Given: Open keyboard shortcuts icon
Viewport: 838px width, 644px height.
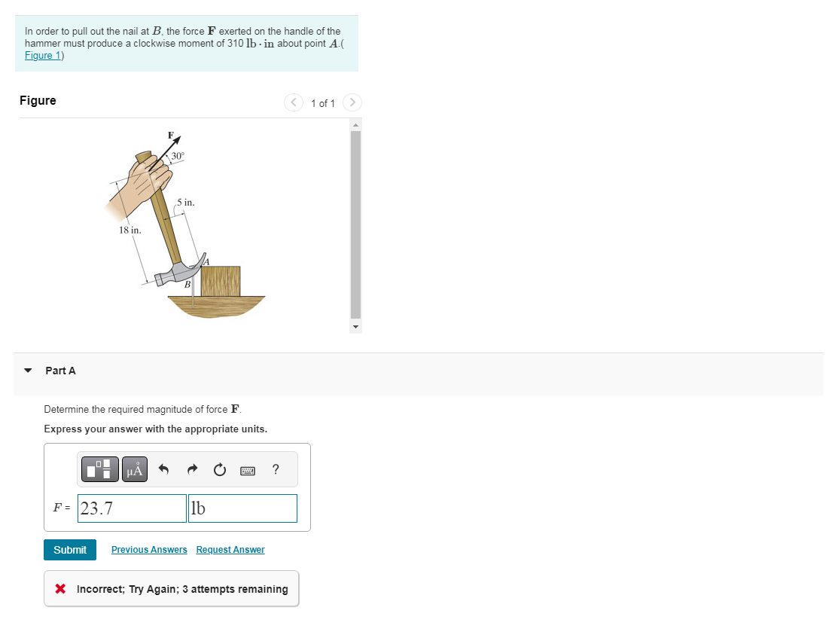Looking at the screenshot, I should click(248, 470).
